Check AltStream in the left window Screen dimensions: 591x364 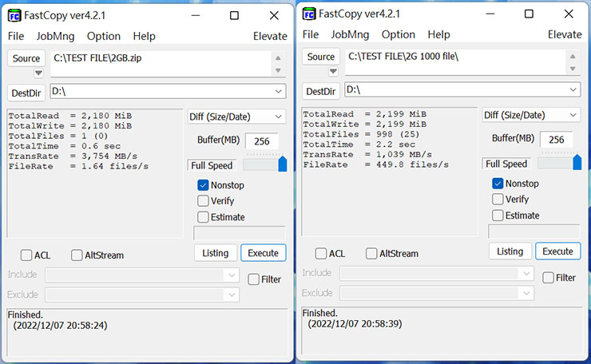(x=77, y=255)
